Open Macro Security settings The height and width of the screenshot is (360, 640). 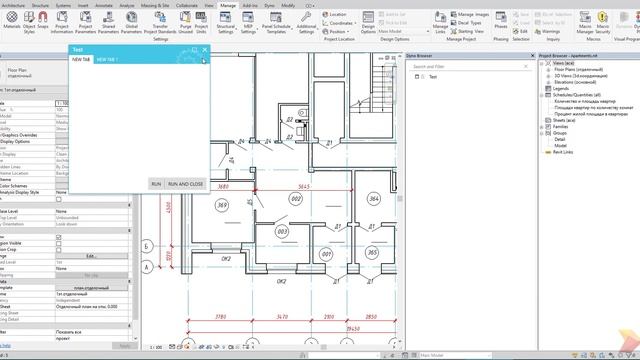click(602, 22)
